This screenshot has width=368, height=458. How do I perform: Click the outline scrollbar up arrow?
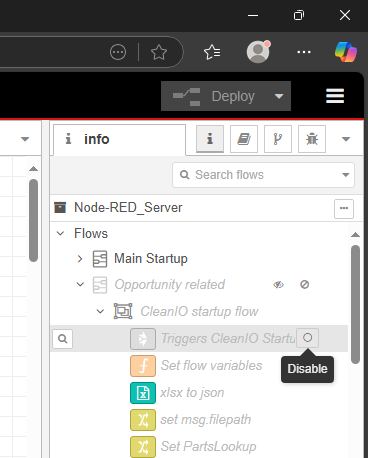click(355, 235)
